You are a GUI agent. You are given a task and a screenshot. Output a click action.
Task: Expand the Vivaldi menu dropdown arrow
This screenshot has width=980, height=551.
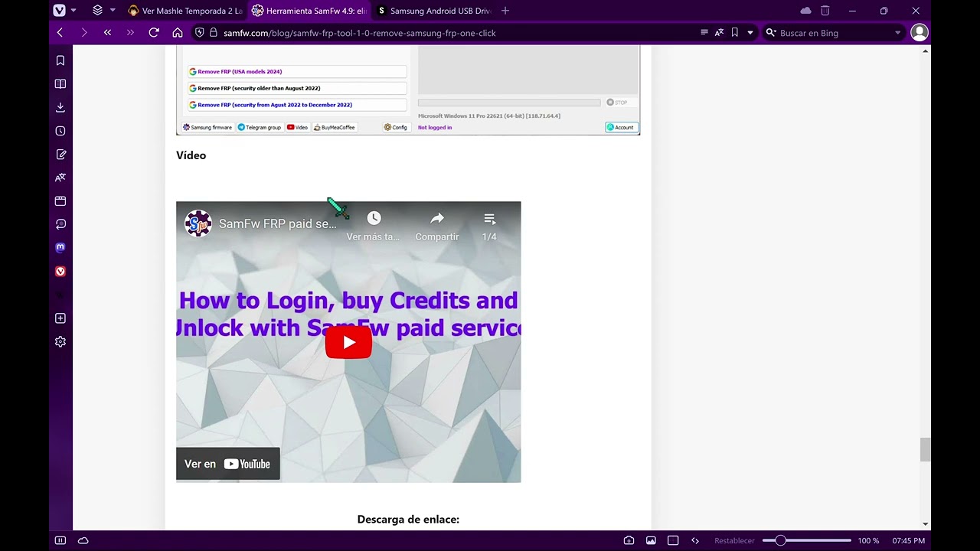tap(73, 11)
